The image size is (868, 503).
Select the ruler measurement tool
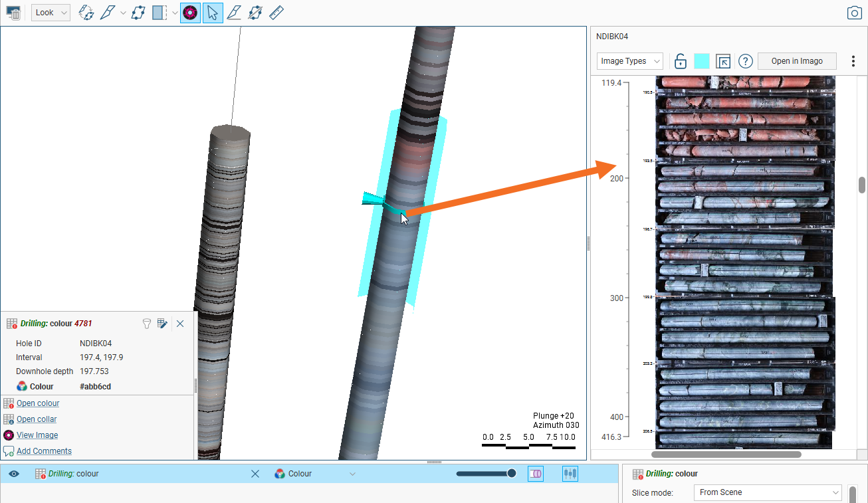[x=277, y=13]
